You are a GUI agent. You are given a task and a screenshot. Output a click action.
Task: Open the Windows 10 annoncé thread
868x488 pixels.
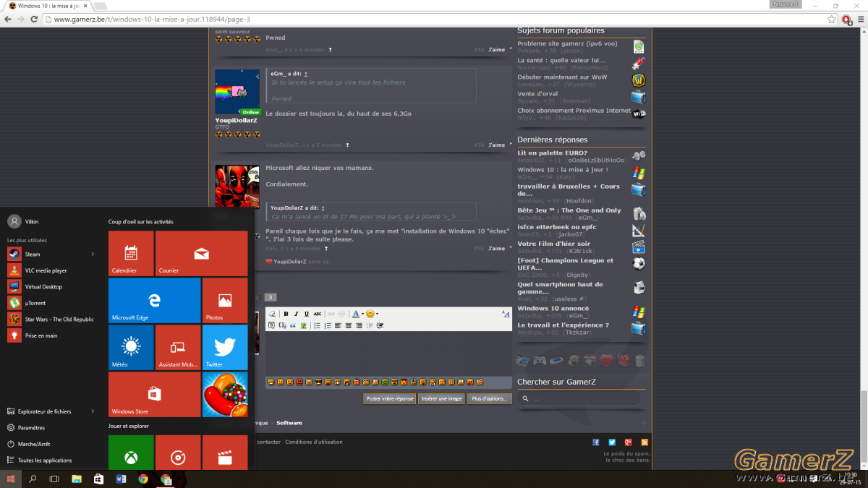point(553,308)
